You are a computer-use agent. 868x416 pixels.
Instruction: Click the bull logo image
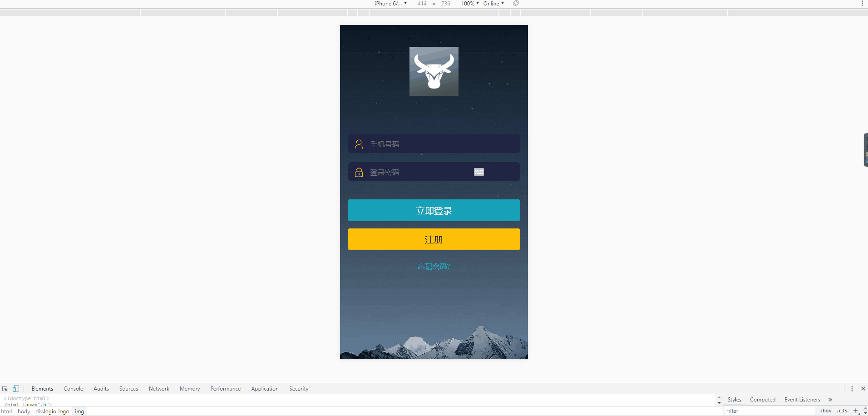tap(434, 71)
